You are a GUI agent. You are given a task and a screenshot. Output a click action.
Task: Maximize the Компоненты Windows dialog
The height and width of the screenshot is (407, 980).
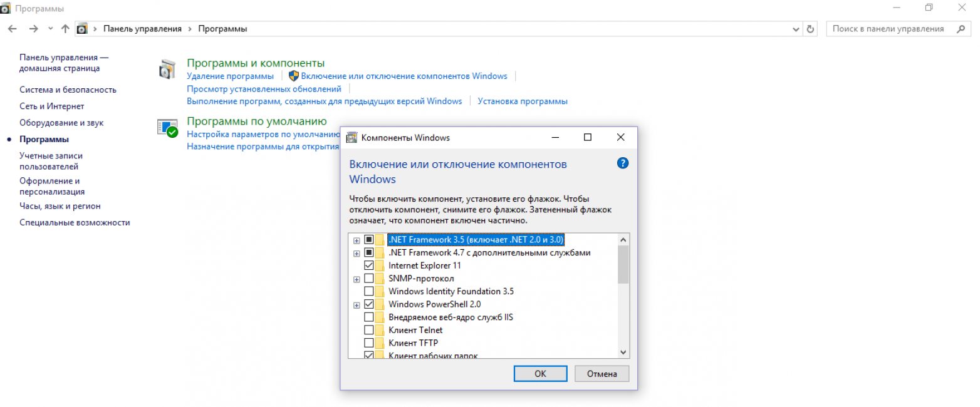point(587,138)
